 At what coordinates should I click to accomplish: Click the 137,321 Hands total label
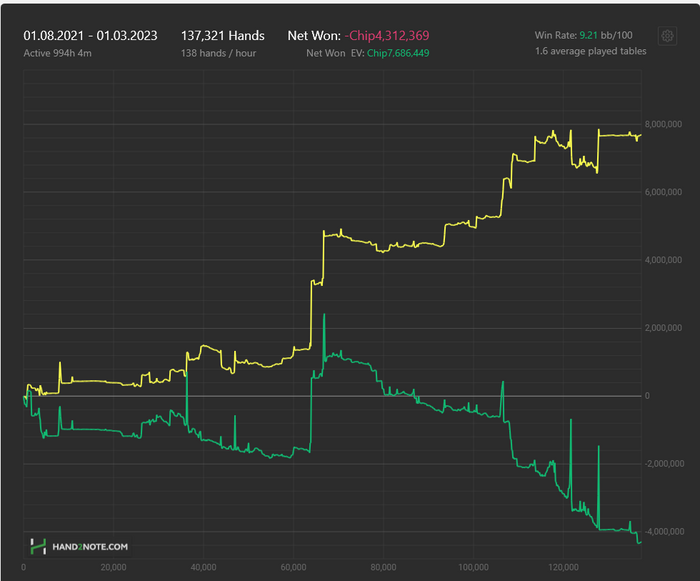(222, 36)
